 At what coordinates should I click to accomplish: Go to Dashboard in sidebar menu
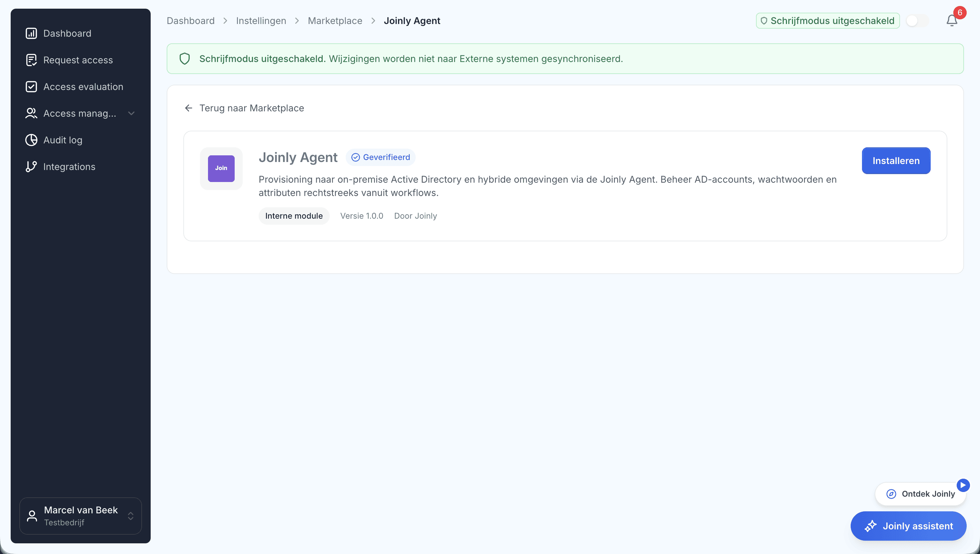click(81, 33)
